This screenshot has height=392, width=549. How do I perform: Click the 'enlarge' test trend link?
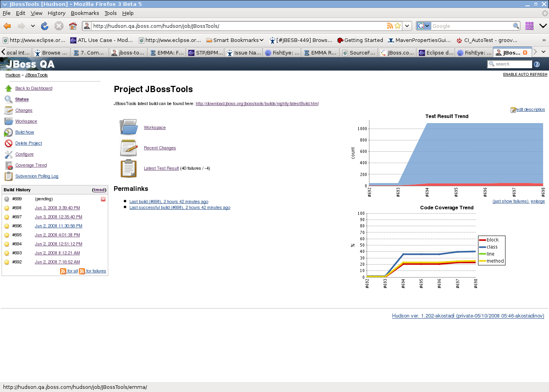pyautogui.click(x=538, y=201)
